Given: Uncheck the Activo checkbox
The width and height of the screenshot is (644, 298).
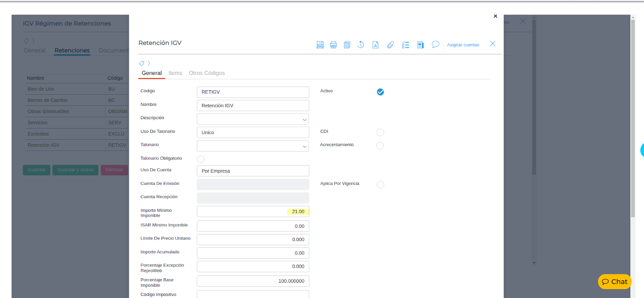Looking at the screenshot, I should tap(380, 92).
